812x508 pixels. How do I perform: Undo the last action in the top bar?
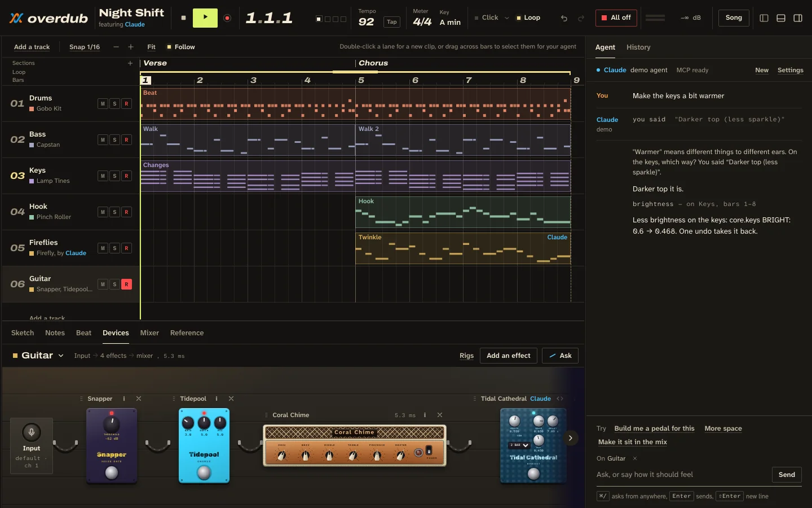[564, 18]
